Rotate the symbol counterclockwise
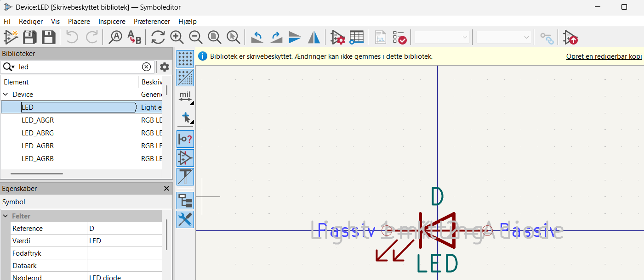The width and height of the screenshot is (644, 280). (257, 37)
